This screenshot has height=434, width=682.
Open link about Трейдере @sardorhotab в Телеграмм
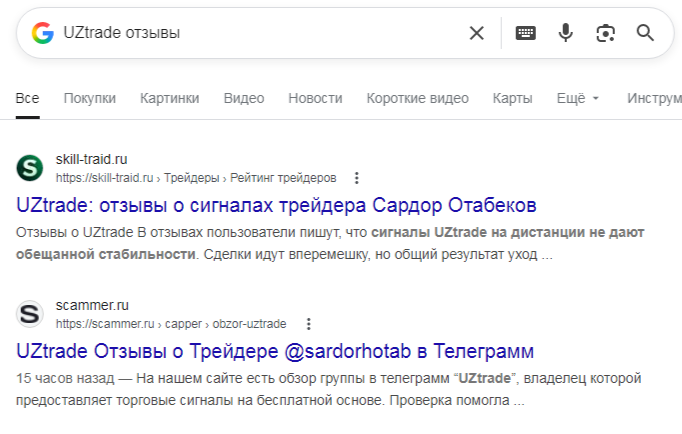(x=275, y=352)
